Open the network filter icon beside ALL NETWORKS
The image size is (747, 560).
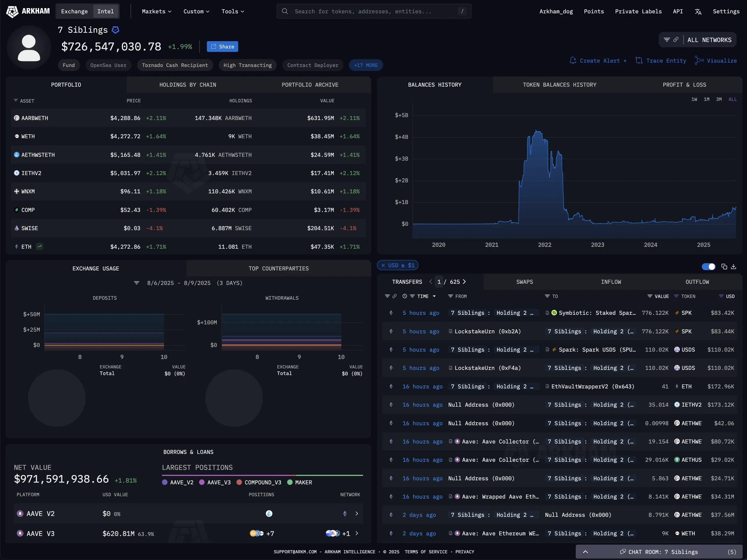click(x=667, y=40)
